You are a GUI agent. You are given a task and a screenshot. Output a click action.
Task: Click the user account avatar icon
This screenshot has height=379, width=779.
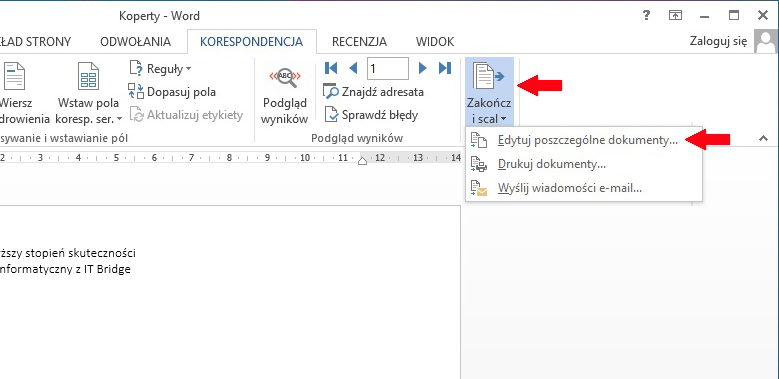coord(765,41)
